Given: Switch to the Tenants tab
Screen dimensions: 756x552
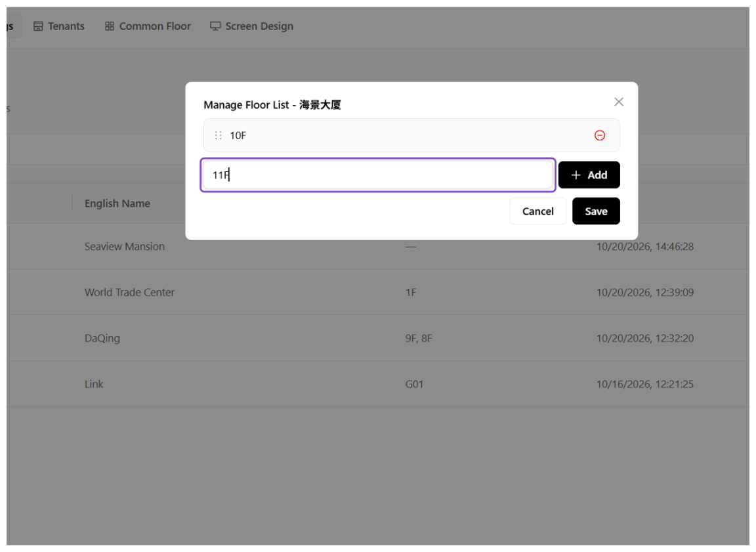Looking at the screenshot, I should click(x=59, y=26).
